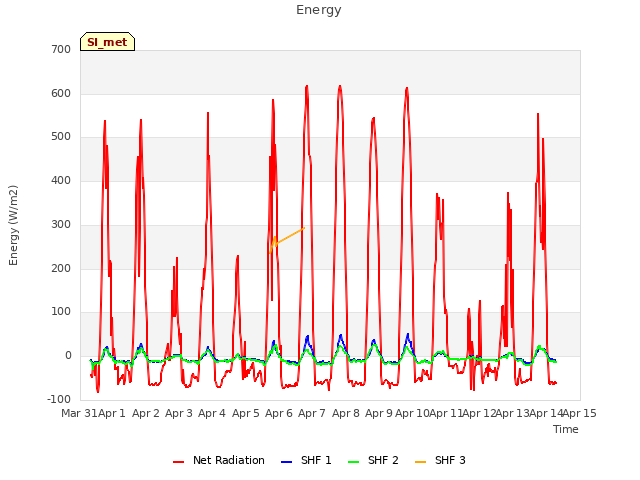The image size is (640, 480).
Task: Click the Apr 1 x-axis date label
Action: (x=112, y=413)
